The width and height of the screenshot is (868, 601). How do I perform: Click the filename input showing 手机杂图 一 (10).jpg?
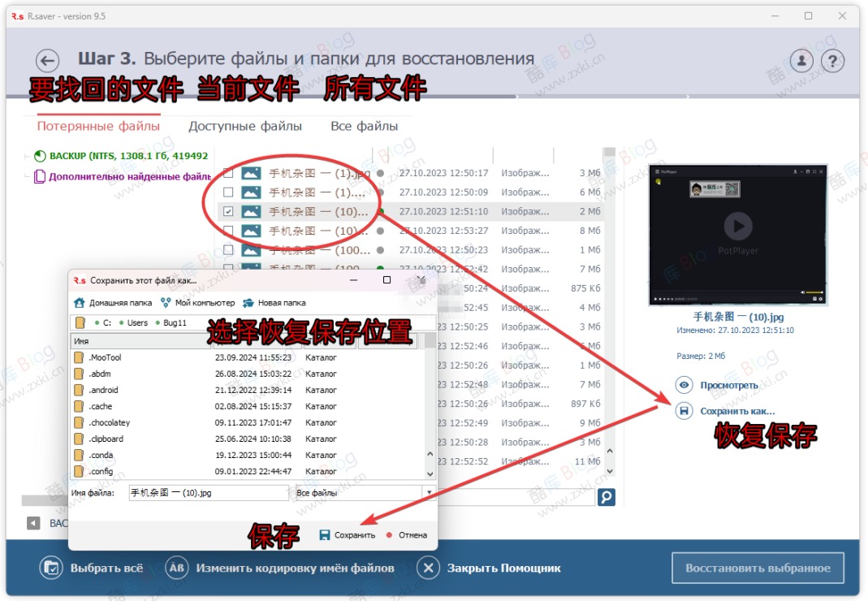pyautogui.click(x=207, y=492)
